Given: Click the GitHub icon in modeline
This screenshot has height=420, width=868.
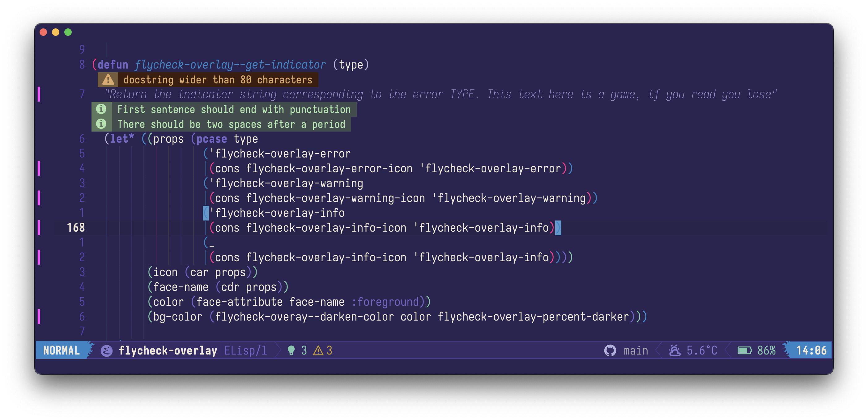Looking at the screenshot, I should (610, 351).
